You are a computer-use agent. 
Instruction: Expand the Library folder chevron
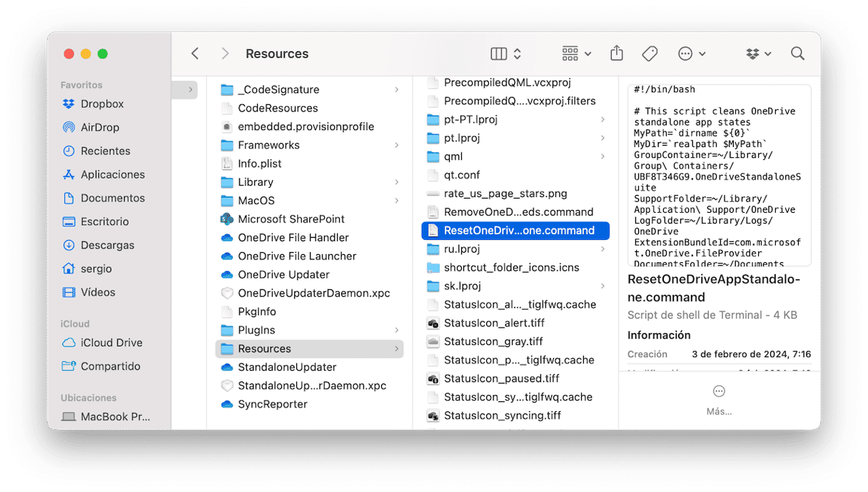[x=396, y=182]
